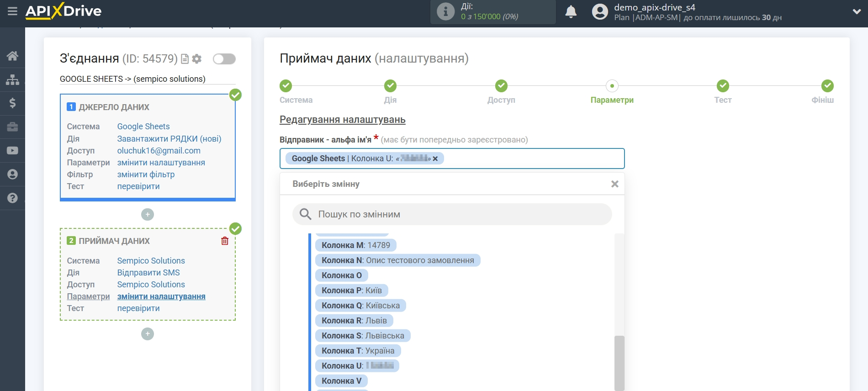Click the user avatar icon
This screenshot has width=868, height=391.
[600, 12]
